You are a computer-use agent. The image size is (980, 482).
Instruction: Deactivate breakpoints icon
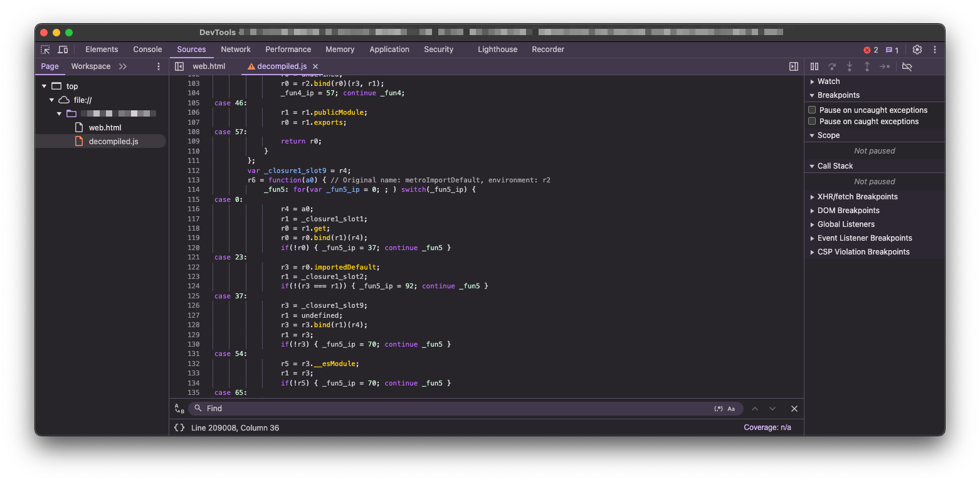coord(907,66)
